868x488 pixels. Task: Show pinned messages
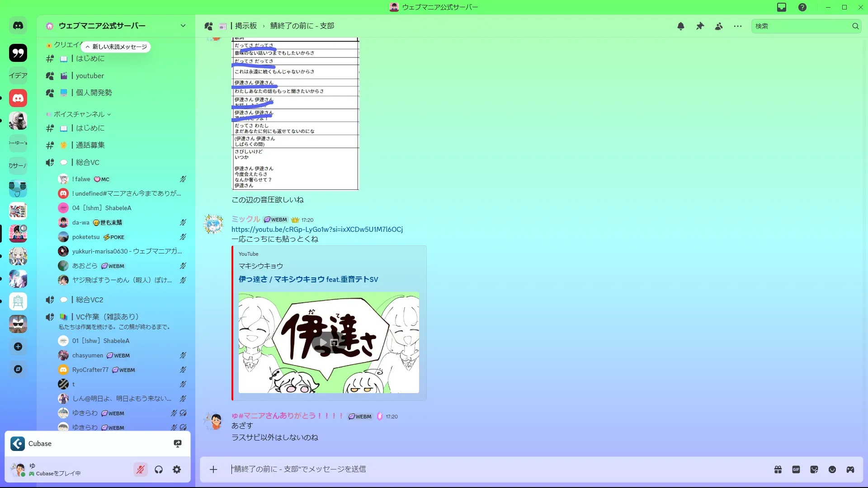(700, 26)
